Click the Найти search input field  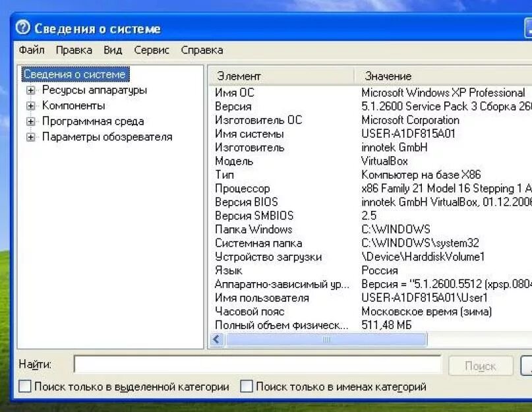[x=258, y=365]
